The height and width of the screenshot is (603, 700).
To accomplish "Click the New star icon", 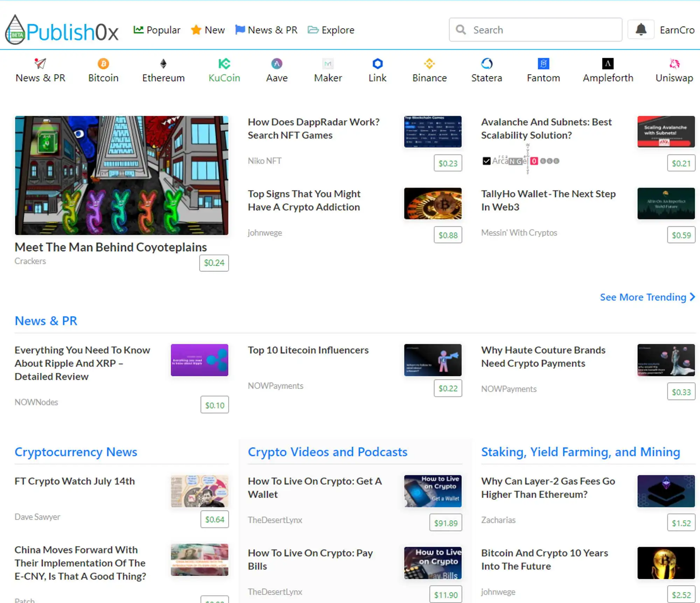I will point(196,30).
